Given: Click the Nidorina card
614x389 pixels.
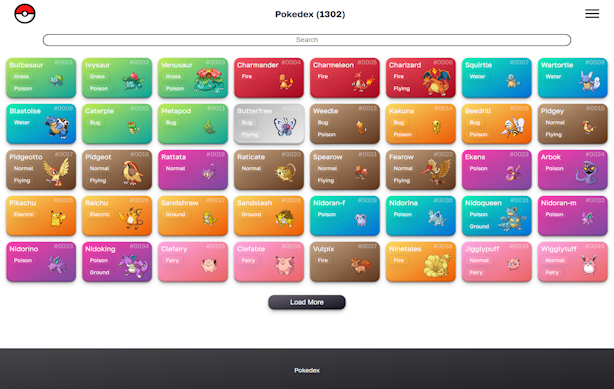Looking at the screenshot, I should tap(421, 215).
